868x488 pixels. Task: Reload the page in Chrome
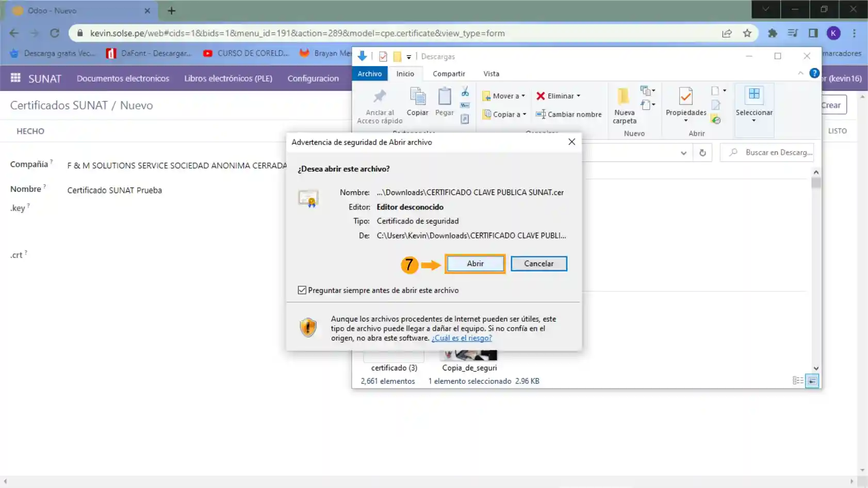55,33
